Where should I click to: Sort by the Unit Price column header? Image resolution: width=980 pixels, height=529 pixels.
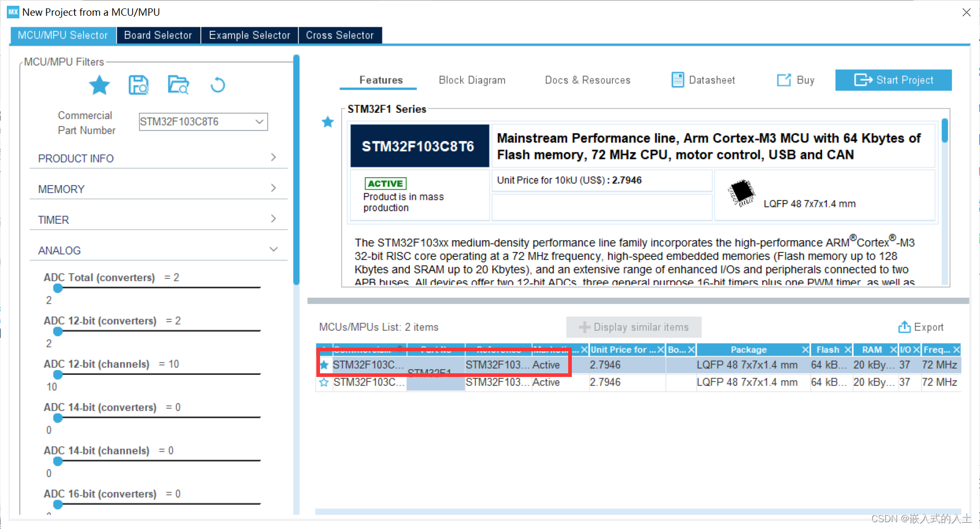click(623, 350)
